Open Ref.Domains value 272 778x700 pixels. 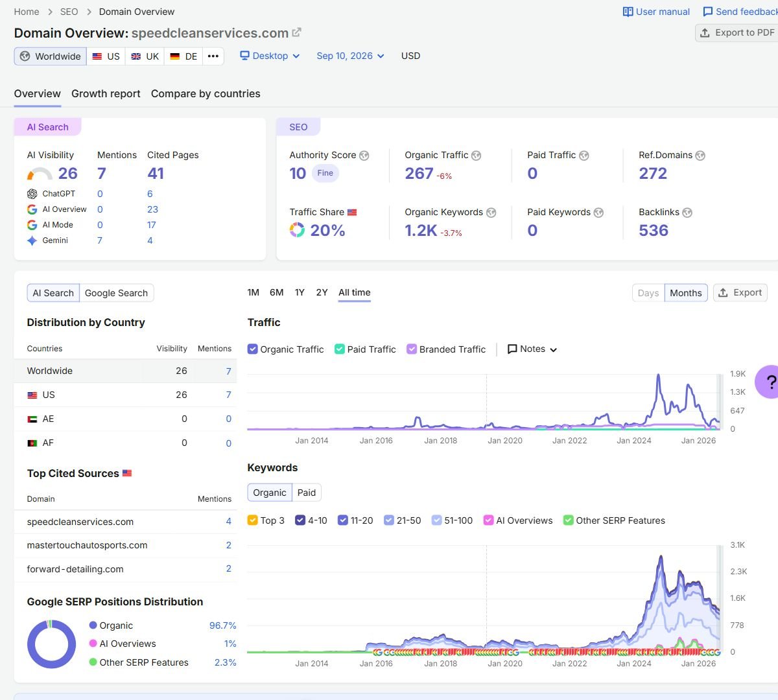click(x=653, y=174)
